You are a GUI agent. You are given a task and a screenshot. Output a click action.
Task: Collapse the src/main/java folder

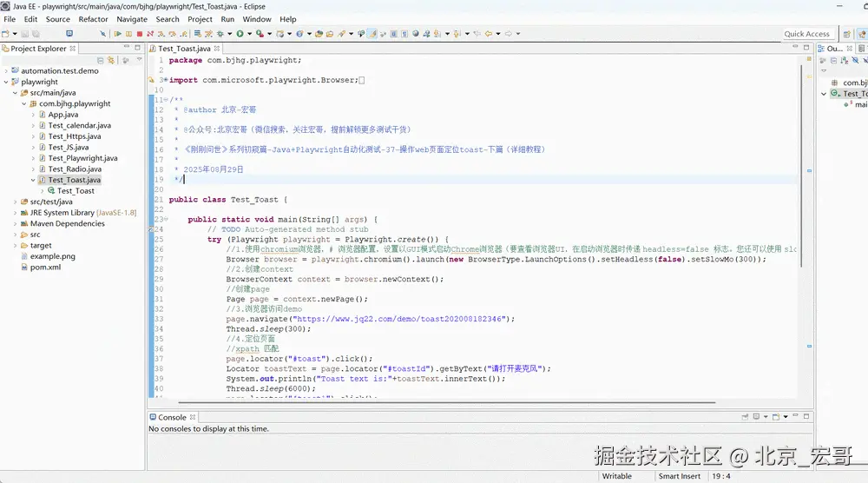(15, 93)
